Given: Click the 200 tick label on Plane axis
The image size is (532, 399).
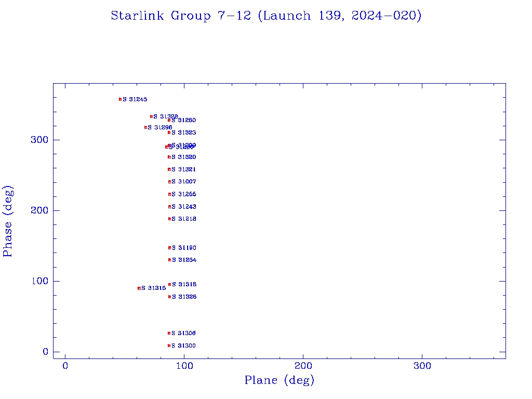Looking at the screenshot, I should pos(303,366).
